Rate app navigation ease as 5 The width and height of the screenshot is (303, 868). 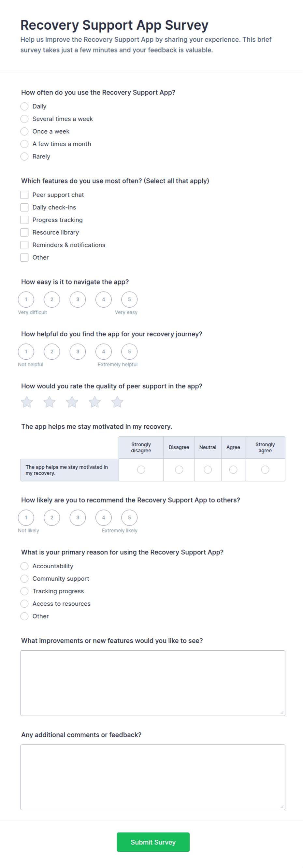click(x=129, y=299)
